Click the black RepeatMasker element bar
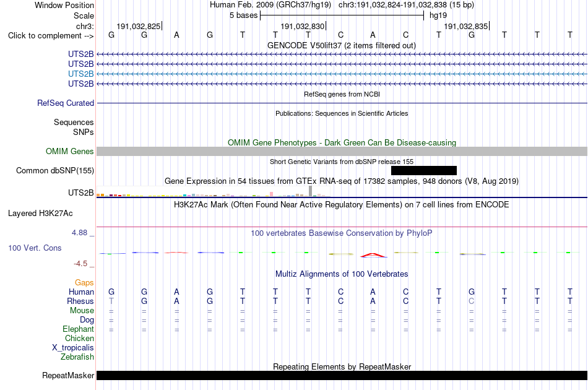The image size is (588, 390). pyautogui.click(x=342, y=375)
